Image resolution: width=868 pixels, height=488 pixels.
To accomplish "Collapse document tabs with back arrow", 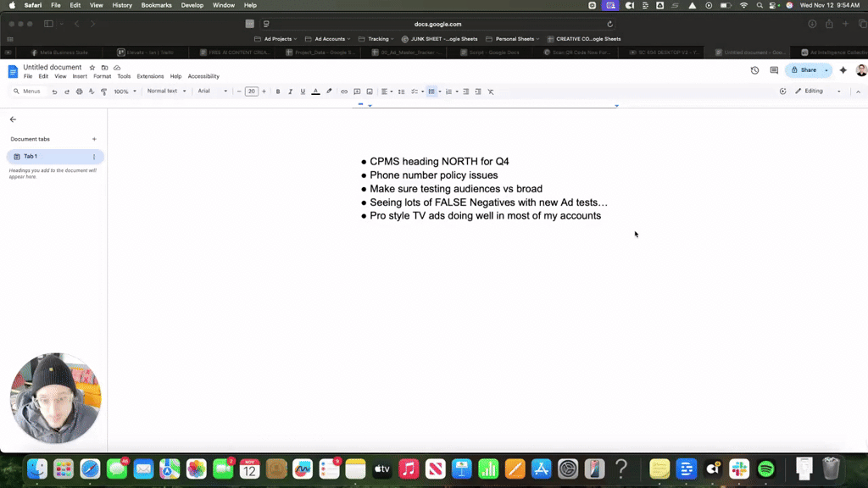I will [13, 119].
